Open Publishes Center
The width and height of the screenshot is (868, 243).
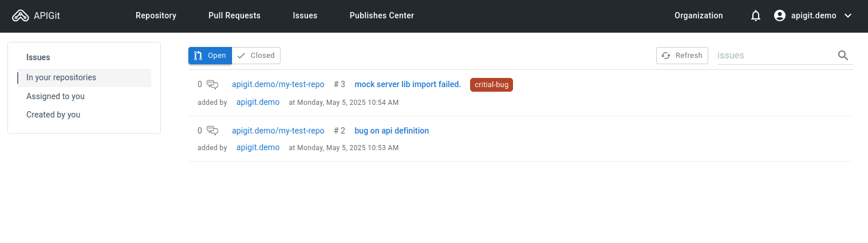coord(382,15)
